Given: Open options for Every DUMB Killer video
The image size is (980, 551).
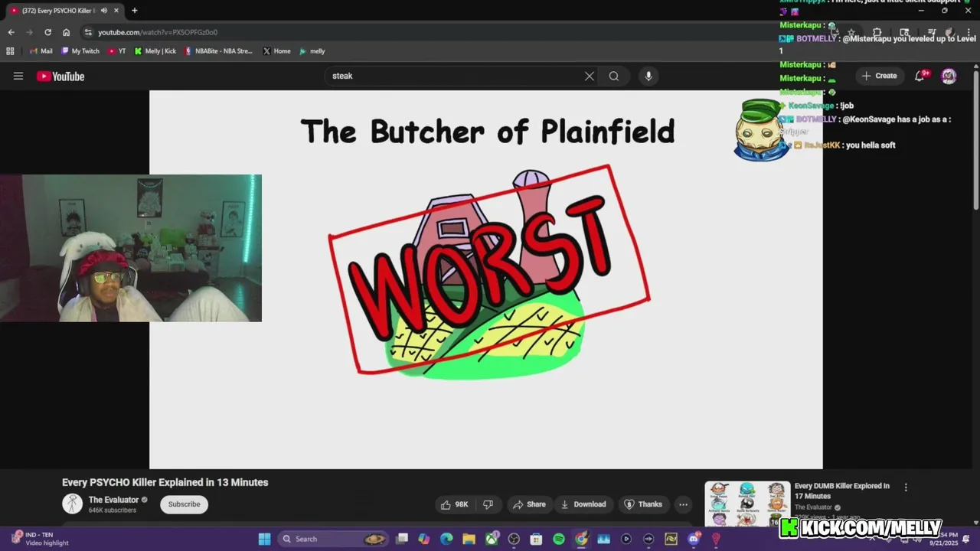Looking at the screenshot, I should [x=906, y=487].
